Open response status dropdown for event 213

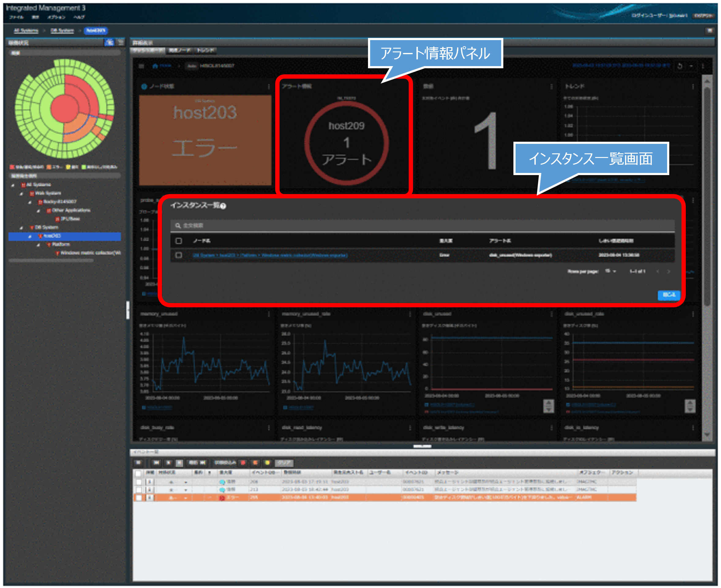[x=186, y=490]
